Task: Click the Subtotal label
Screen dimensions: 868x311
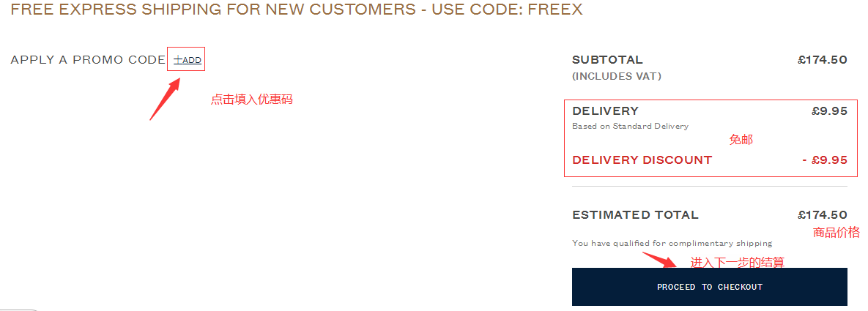Action: coord(607,60)
